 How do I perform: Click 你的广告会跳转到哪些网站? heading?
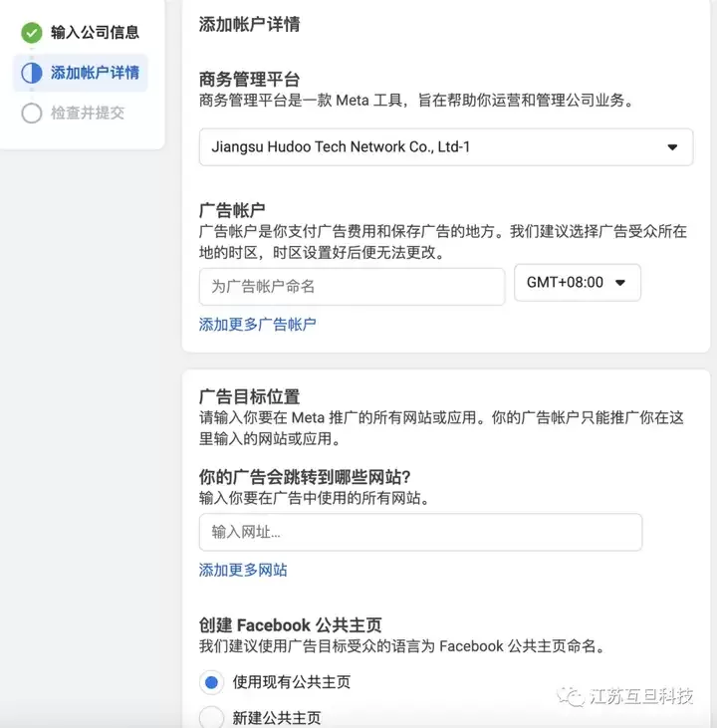(305, 477)
